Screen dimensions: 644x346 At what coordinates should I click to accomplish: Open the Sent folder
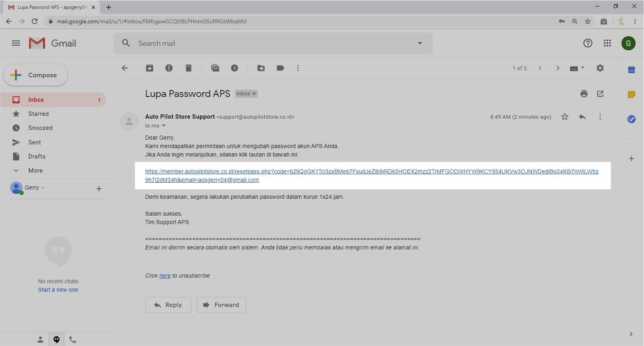click(x=35, y=142)
